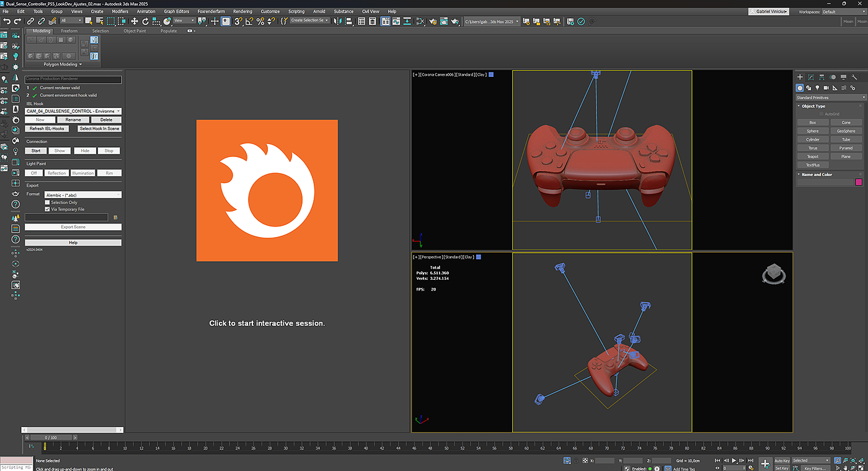
Task: Select the Rotate transform tool
Action: coord(145,21)
